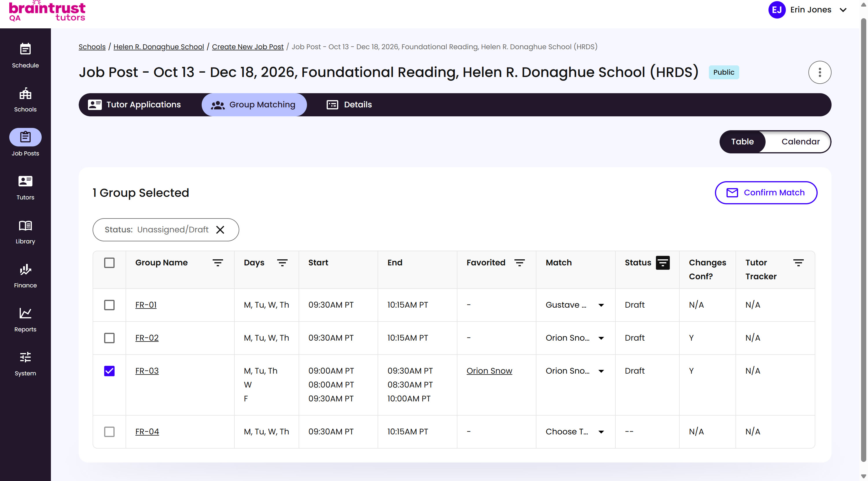The height and width of the screenshot is (481, 868).
Task: Remove the Unassigned/Draft status filter
Action: tap(220, 230)
